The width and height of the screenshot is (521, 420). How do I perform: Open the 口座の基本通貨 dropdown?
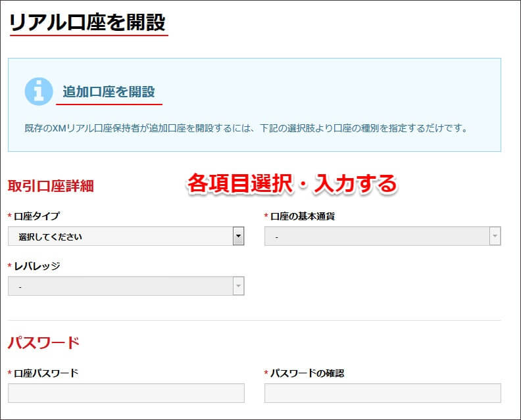click(382, 236)
